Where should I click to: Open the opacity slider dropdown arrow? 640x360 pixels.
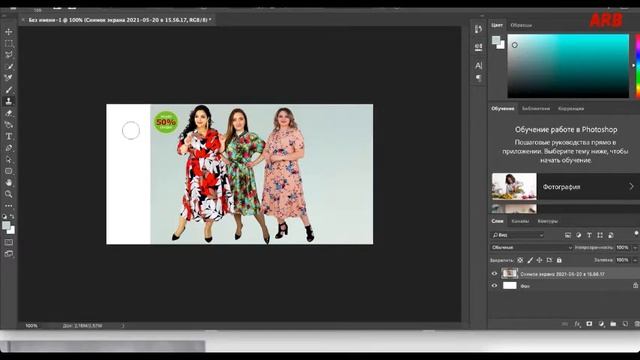click(x=635, y=247)
